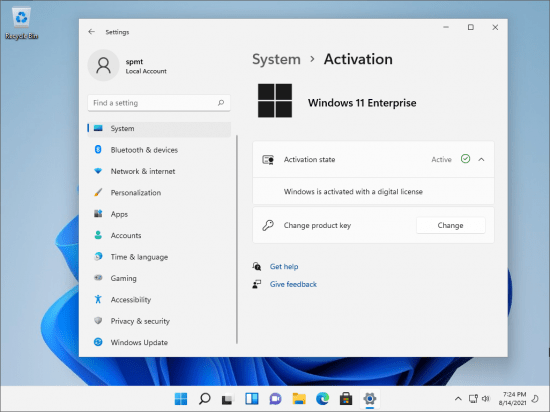This screenshot has width=550, height=412.
Task: Click the Settings gear on taskbar
Action: tap(370, 399)
